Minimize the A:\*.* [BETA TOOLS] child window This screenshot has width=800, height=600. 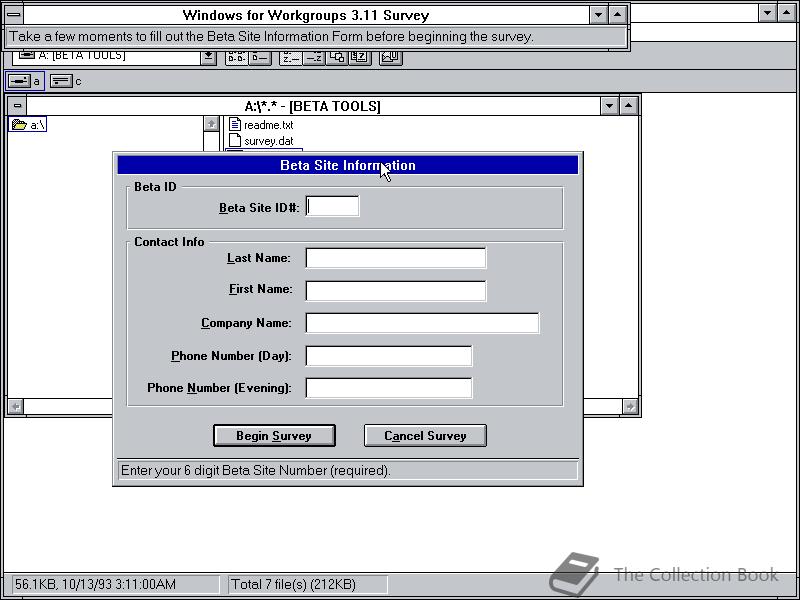[609, 106]
